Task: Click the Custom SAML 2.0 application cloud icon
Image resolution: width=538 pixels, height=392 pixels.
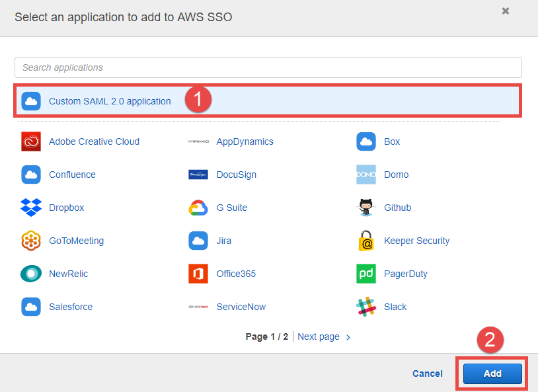Action: [x=31, y=101]
